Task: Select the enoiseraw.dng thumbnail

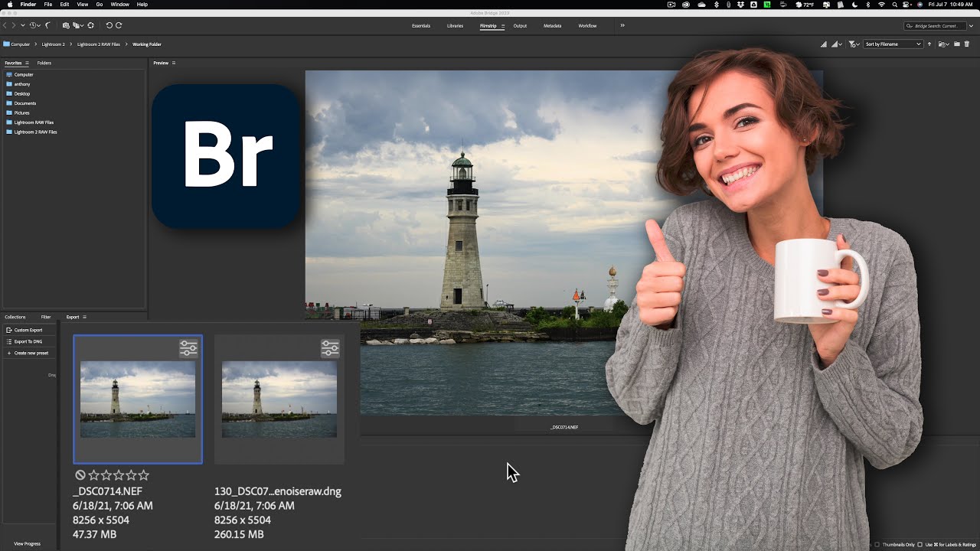Action: (x=279, y=399)
